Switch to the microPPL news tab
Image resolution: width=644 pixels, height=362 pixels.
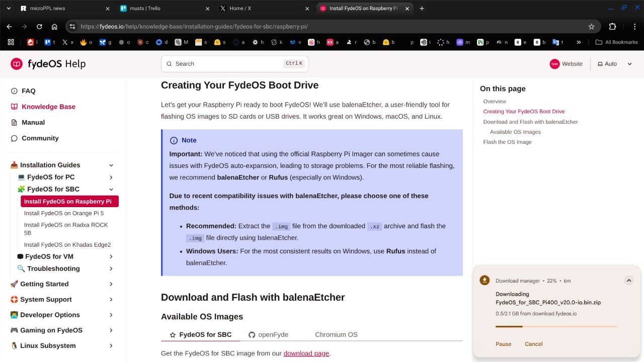tap(64, 9)
